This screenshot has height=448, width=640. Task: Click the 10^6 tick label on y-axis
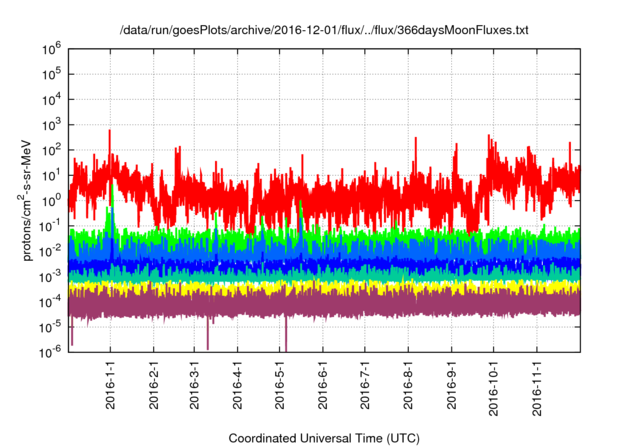53,48
